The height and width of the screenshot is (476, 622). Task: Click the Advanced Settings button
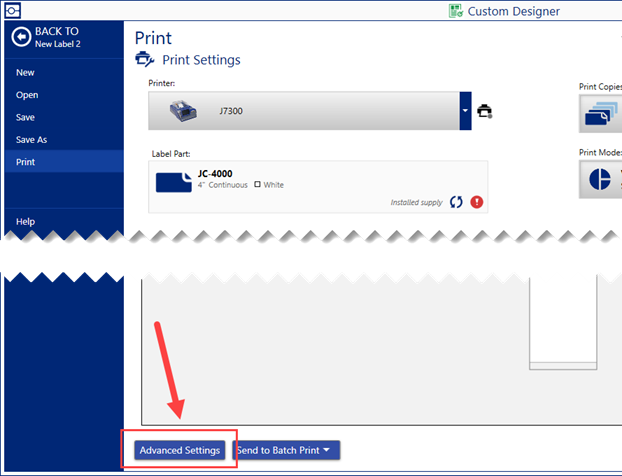coord(180,450)
